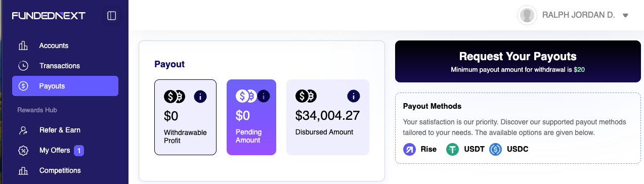Select the Pending Amount card
Image resolution: width=644 pixels, height=184 pixels.
pyautogui.click(x=251, y=117)
